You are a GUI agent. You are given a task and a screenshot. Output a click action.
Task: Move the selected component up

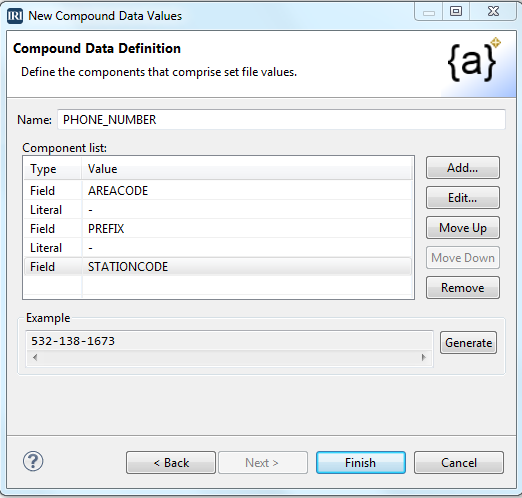click(463, 228)
